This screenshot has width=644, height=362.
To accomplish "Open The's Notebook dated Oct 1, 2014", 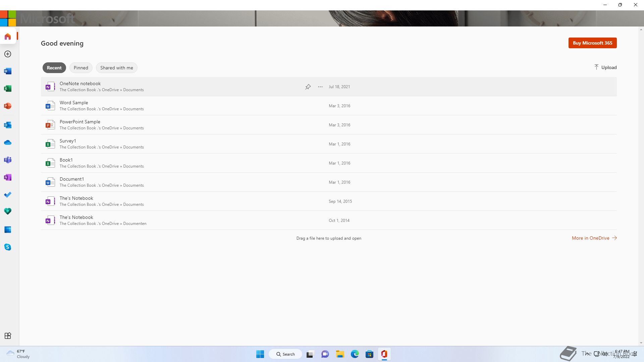I will coord(329,220).
